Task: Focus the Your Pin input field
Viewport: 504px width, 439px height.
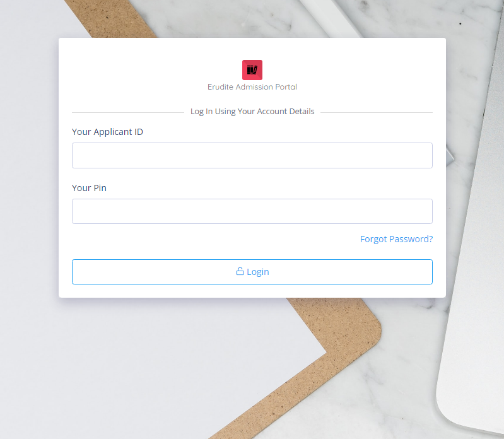Action: pos(252,211)
